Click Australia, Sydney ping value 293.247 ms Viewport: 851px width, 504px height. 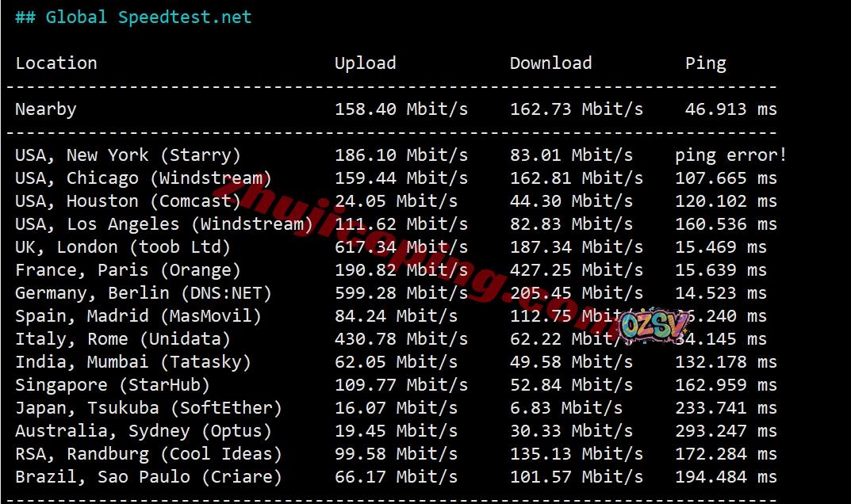tap(726, 431)
